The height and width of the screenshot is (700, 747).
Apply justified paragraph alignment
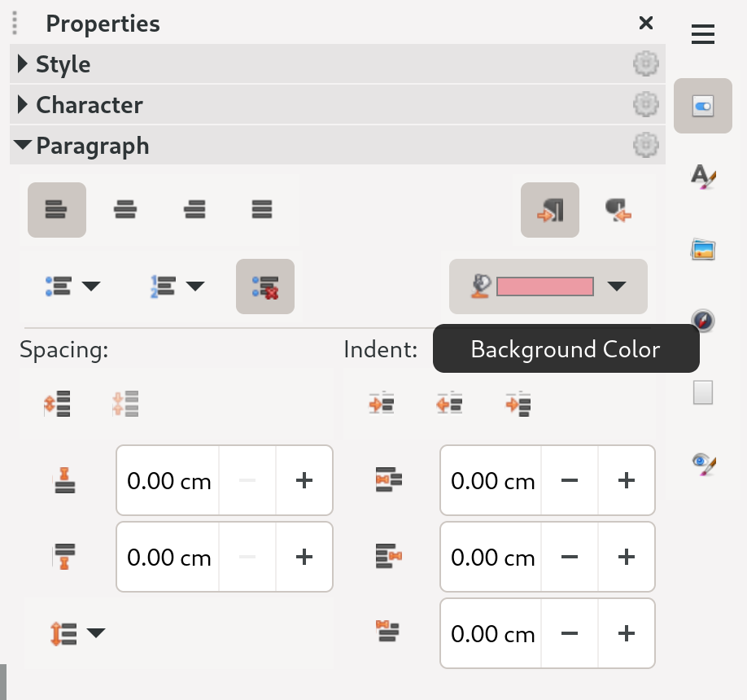[x=261, y=210]
